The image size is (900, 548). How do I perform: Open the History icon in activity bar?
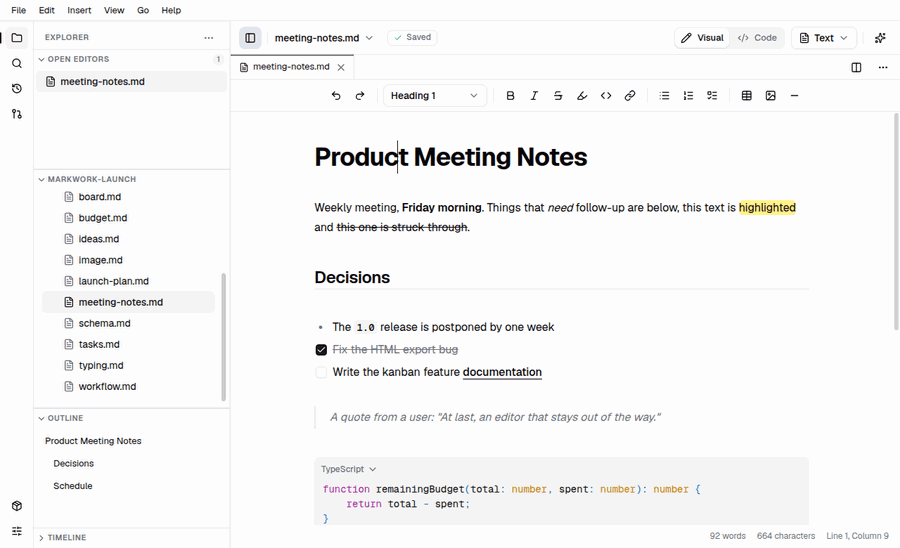(x=17, y=88)
